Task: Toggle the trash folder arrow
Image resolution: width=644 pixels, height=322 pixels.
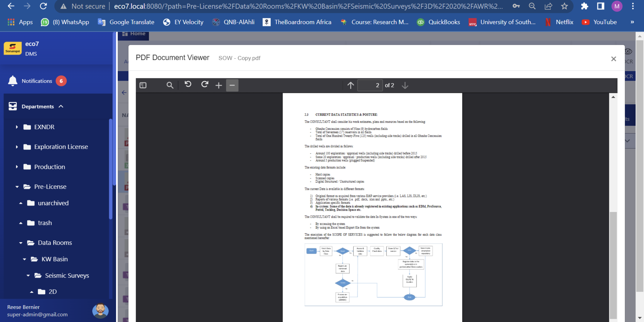Action: (21, 223)
